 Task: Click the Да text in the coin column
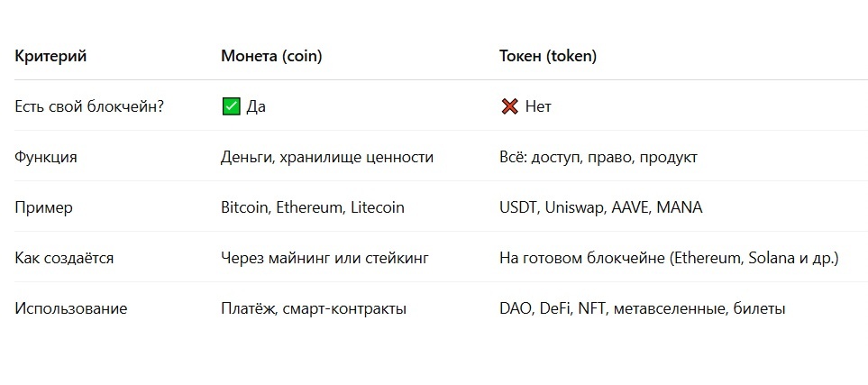[x=256, y=107]
